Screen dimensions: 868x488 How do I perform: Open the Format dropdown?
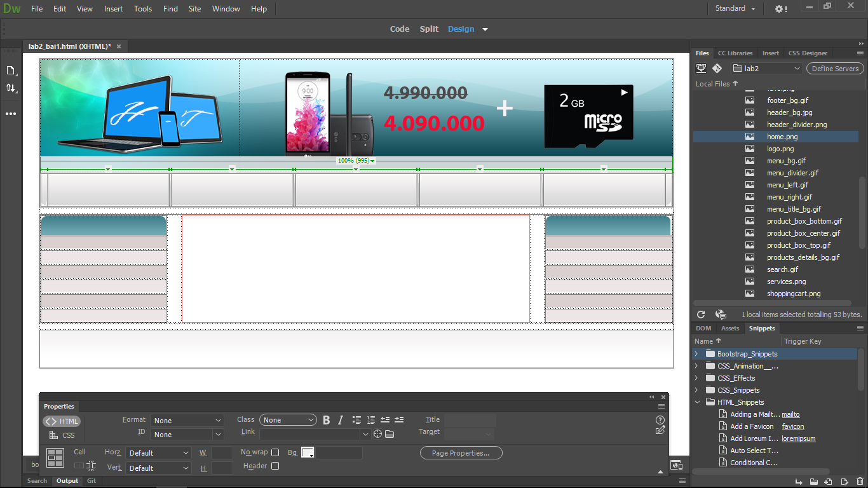coord(187,421)
